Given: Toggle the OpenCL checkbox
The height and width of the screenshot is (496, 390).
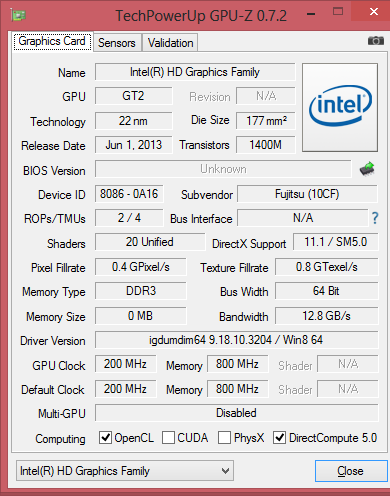Looking at the screenshot, I should point(105,438).
